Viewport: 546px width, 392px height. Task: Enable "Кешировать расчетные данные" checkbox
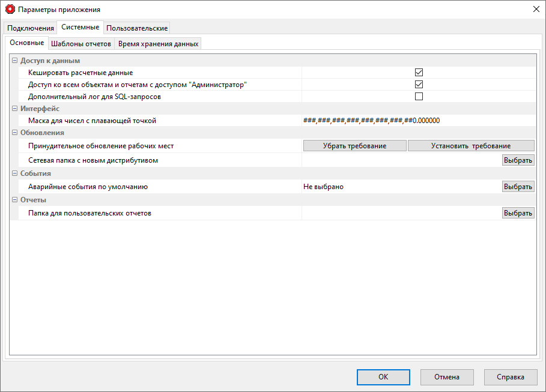(419, 73)
